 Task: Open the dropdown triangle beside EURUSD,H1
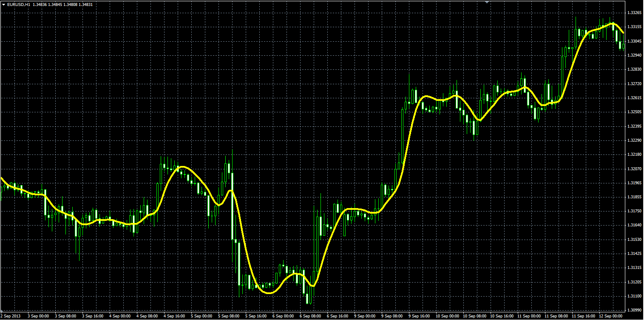click(x=4, y=4)
